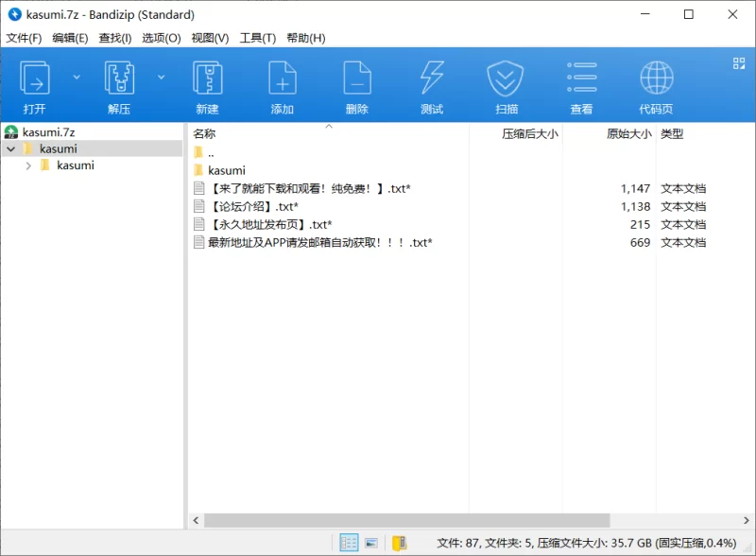Toggle the folder tree pane icon
Screen dimensions: 756x556
coord(399,543)
